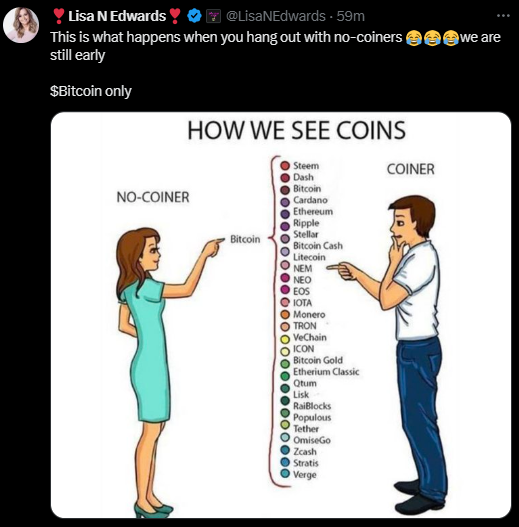519x527 pixels.
Task: Select the purple dot next to Ethereum
Action: click(285, 214)
